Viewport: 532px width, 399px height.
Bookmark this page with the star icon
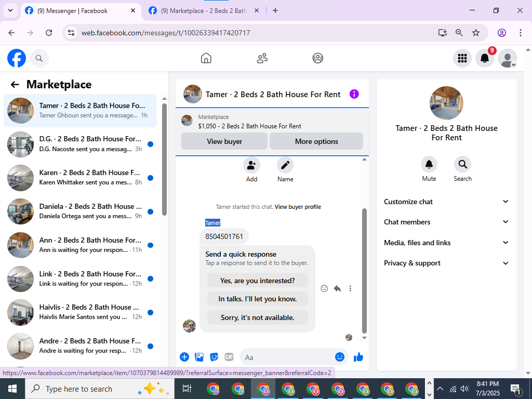tap(476, 33)
